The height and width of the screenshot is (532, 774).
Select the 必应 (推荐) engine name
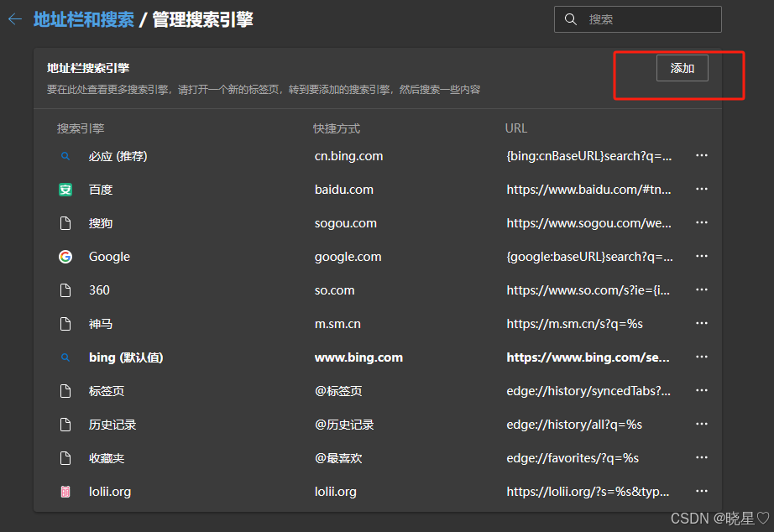118,156
